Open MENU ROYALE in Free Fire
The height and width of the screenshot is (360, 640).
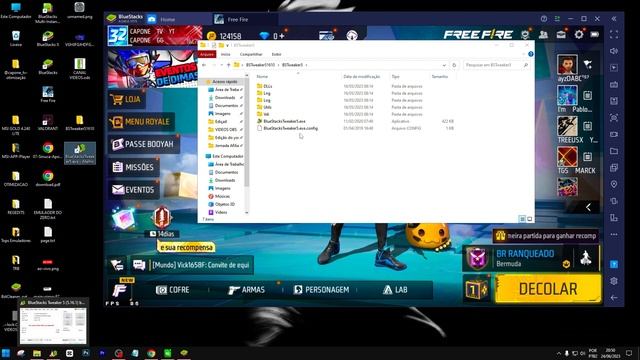coord(141,122)
